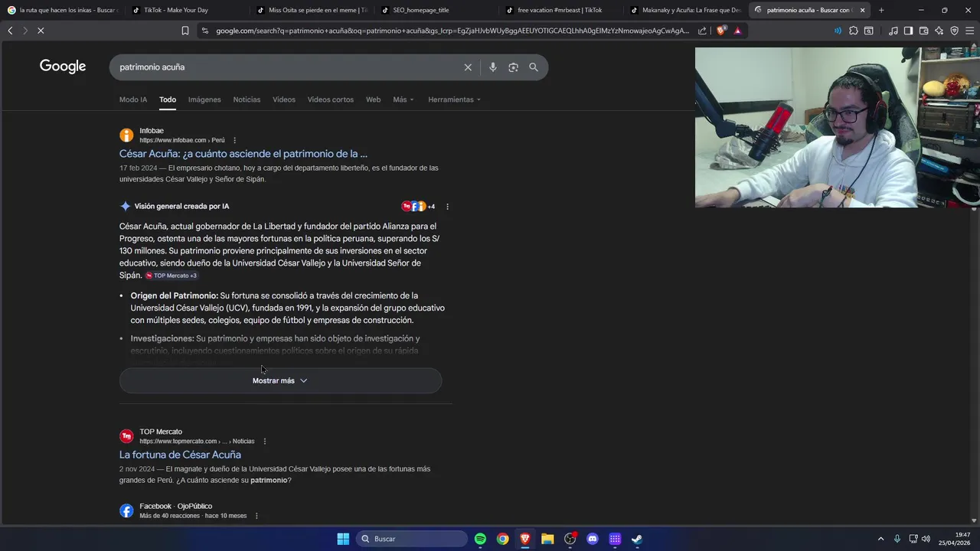
Task: Switch to TikTok - Make Your Day tab
Action: point(184,10)
